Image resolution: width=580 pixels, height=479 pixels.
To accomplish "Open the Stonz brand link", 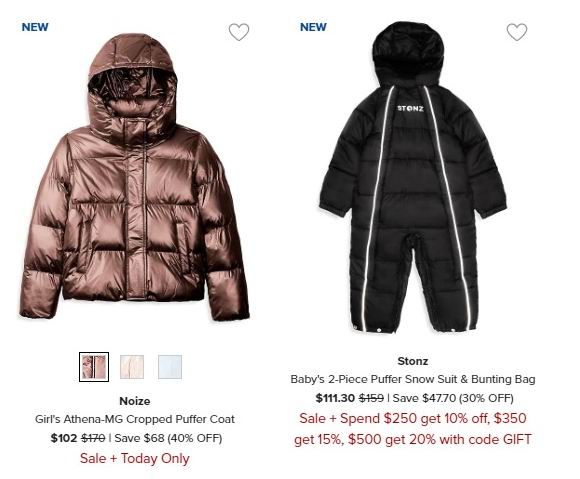I will pyautogui.click(x=413, y=361).
